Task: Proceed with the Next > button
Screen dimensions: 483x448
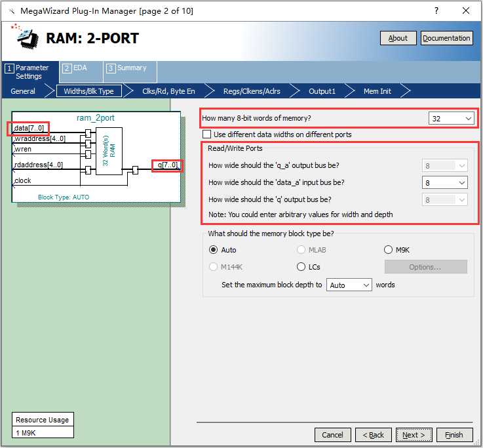Action: pyautogui.click(x=414, y=435)
